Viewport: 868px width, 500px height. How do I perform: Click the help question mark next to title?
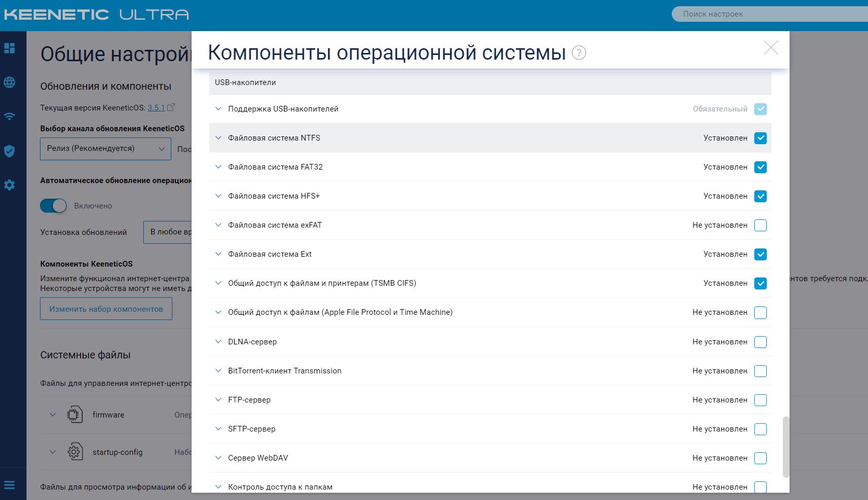tap(579, 52)
